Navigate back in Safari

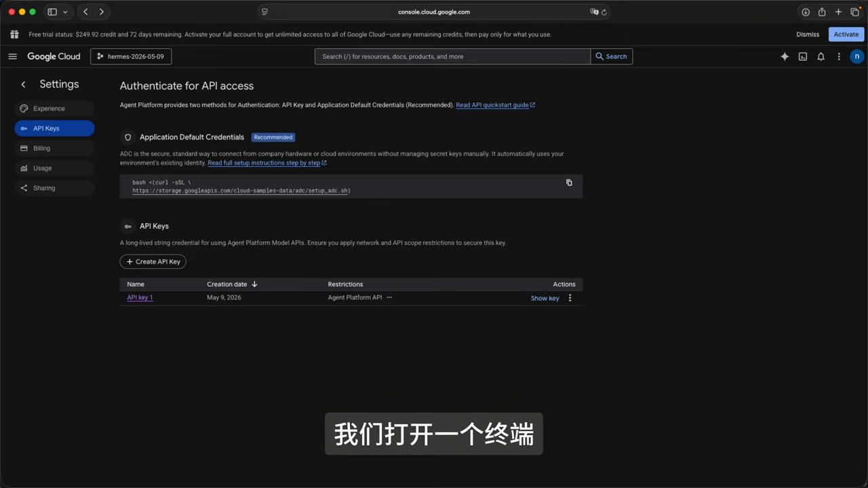pyautogui.click(x=85, y=12)
